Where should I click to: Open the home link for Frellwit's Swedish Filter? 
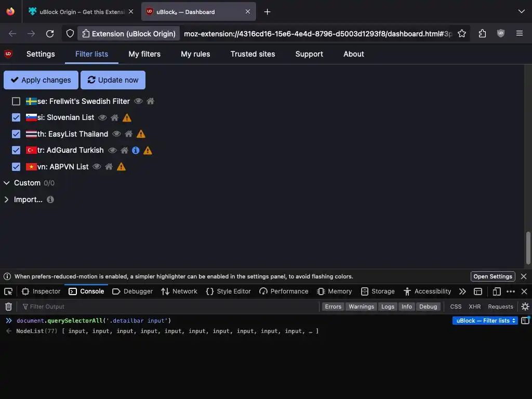(150, 101)
